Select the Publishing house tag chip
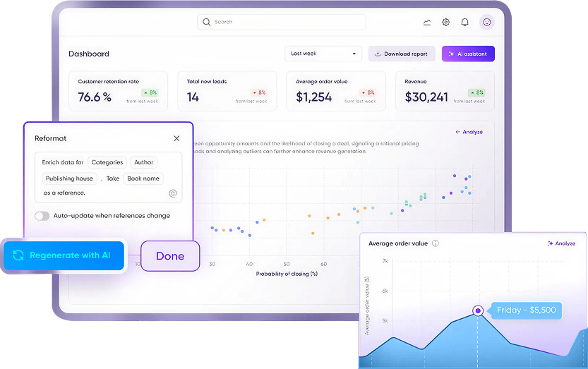 (69, 179)
